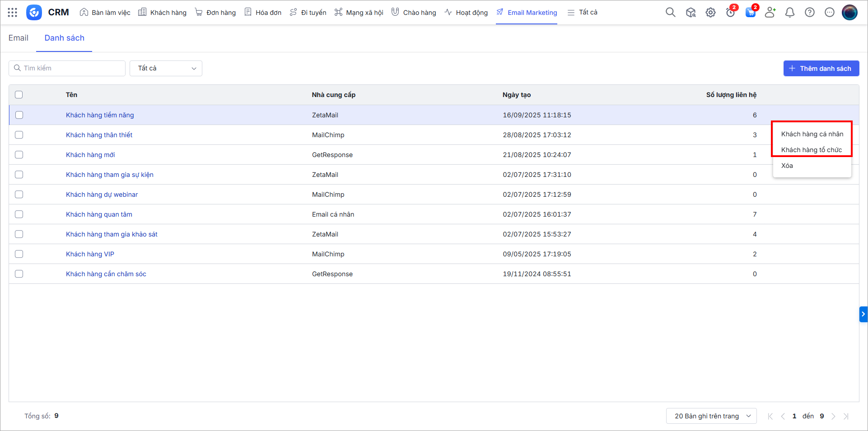Open the apps grid launcher icon
Screen dimensions: 868x431
(13, 13)
